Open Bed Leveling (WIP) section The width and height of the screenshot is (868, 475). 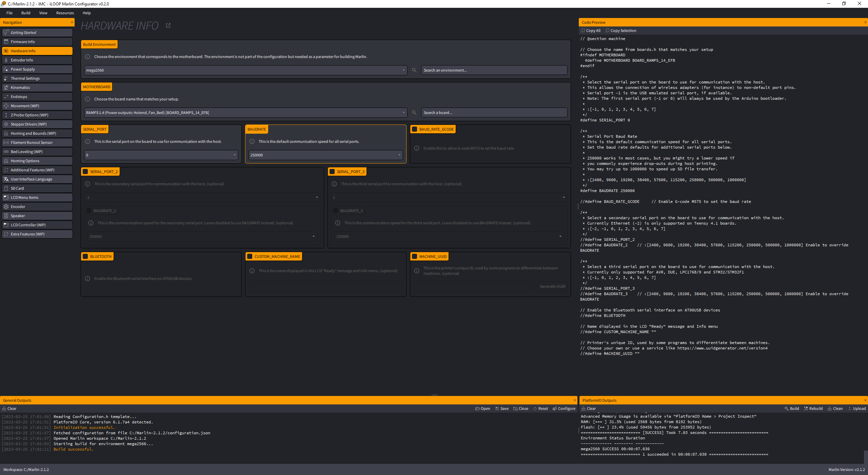click(x=37, y=152)
